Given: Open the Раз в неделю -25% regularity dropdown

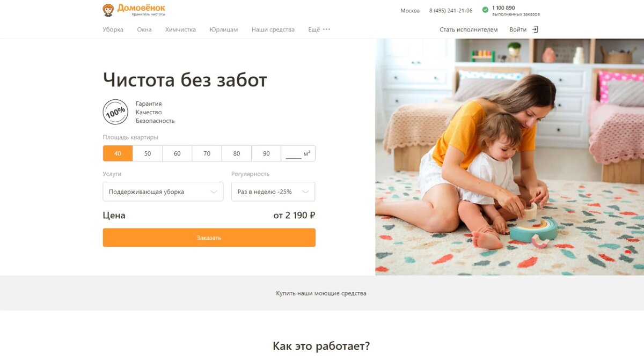Looking at the screenshot, I should [273, 191].
